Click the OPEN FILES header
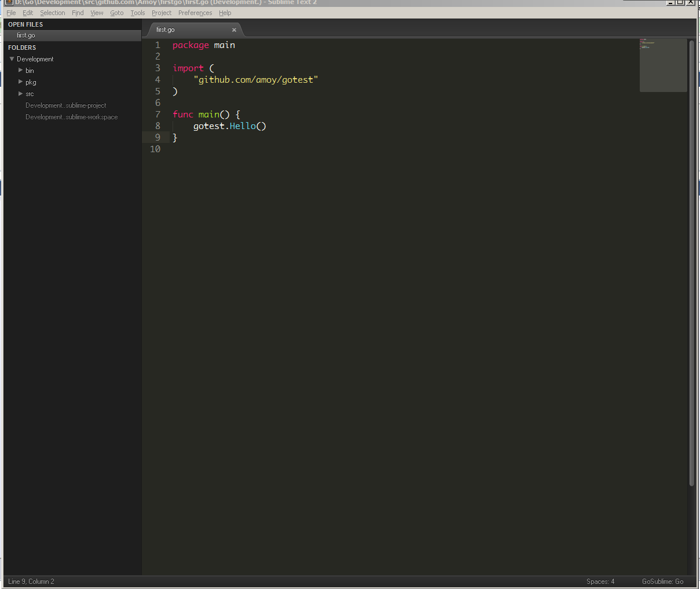The height and width of the screenshot is (589, 700). (25, 24)
